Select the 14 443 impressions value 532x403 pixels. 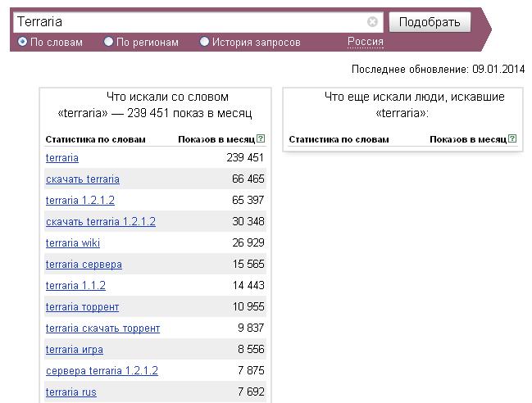(248, 285)
